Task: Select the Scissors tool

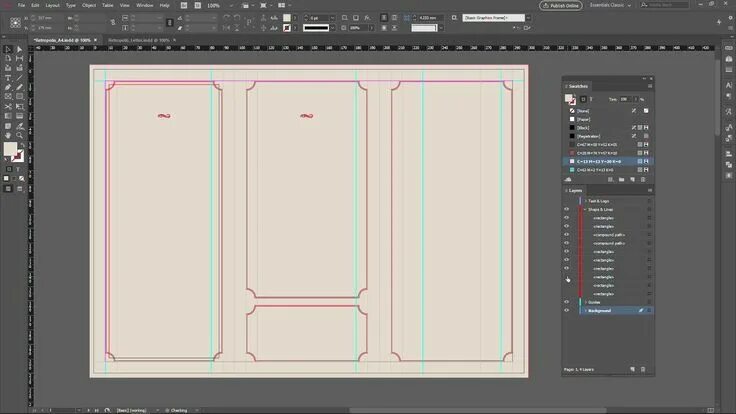Action: click(8, 107)
